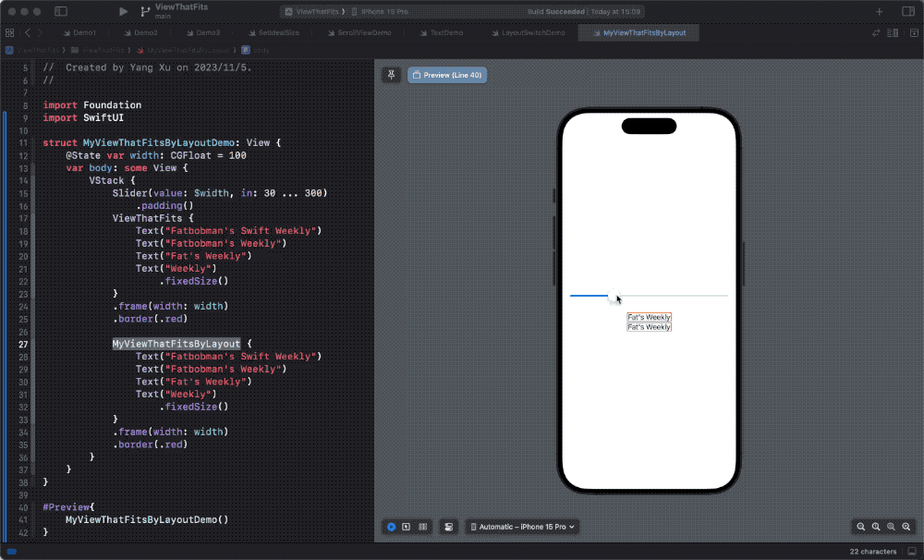This screenshot has height=560, width=924.
Task: Click the Preview (Line 40) button
Action: (x=447, y=75)
